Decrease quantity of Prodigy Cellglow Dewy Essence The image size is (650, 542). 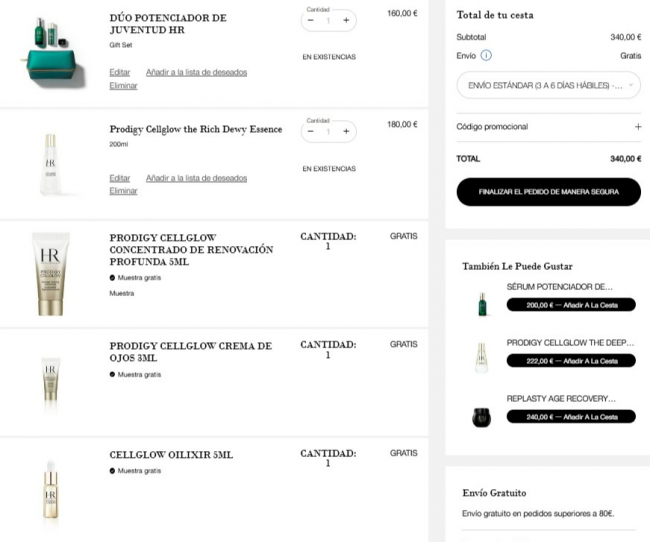pos(310,131)
